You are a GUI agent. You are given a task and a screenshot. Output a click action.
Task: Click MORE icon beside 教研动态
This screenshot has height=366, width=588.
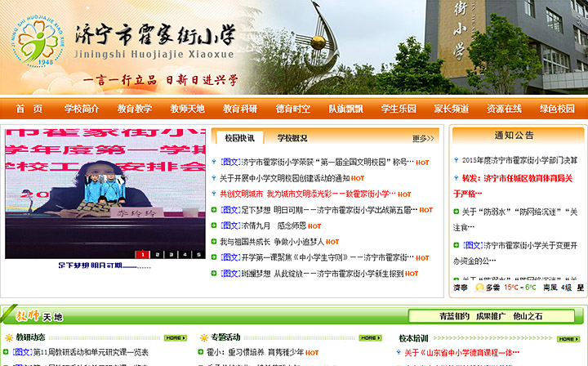(175, 337)
